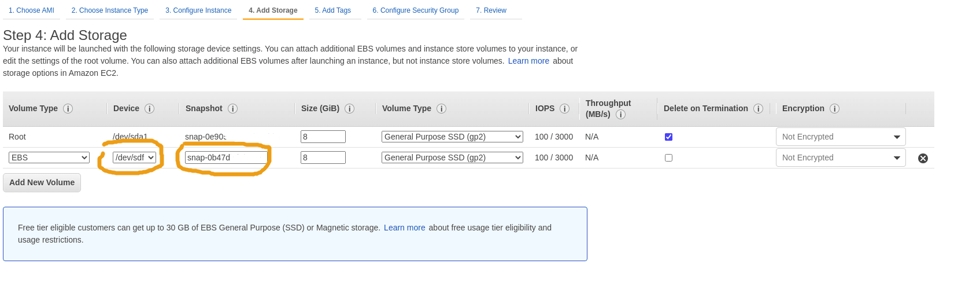Image resolution: width=980 pixels, height=293 pixels.
Task: Go to Add Tags step
Action: (x=333, y=10)
